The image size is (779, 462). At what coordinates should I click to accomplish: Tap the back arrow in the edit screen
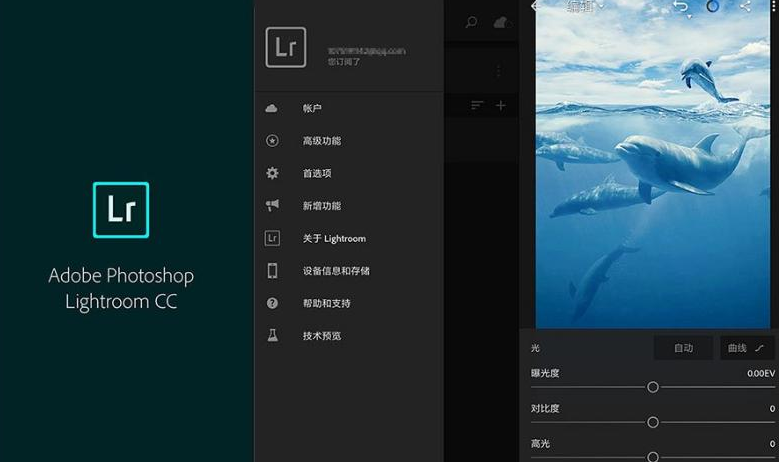tap(535, 6)
